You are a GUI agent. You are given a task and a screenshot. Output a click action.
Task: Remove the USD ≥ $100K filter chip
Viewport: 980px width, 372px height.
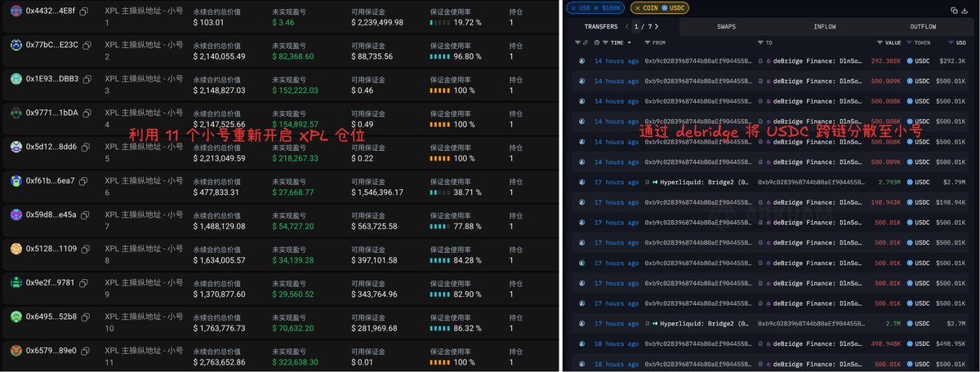point(572,7)
